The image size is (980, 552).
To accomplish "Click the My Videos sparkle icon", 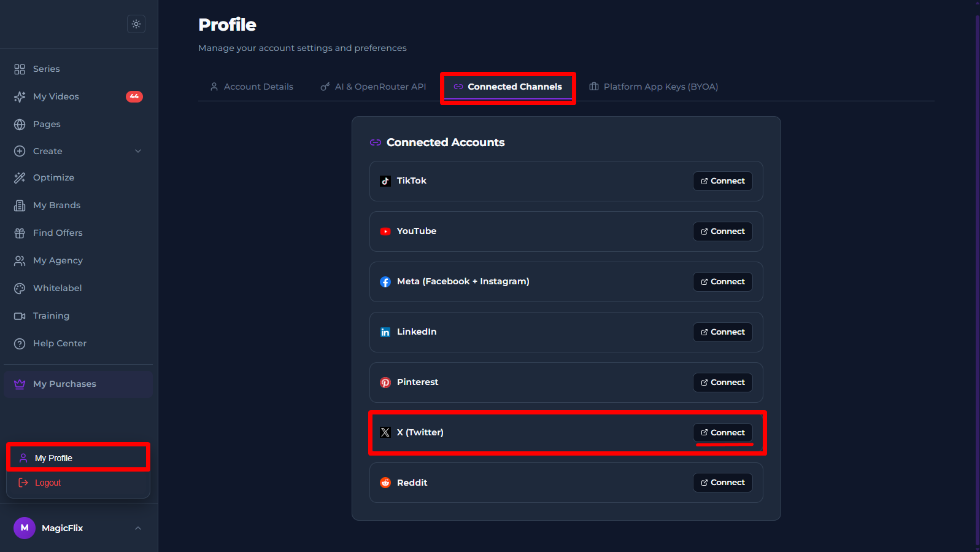I will [20, 96].
